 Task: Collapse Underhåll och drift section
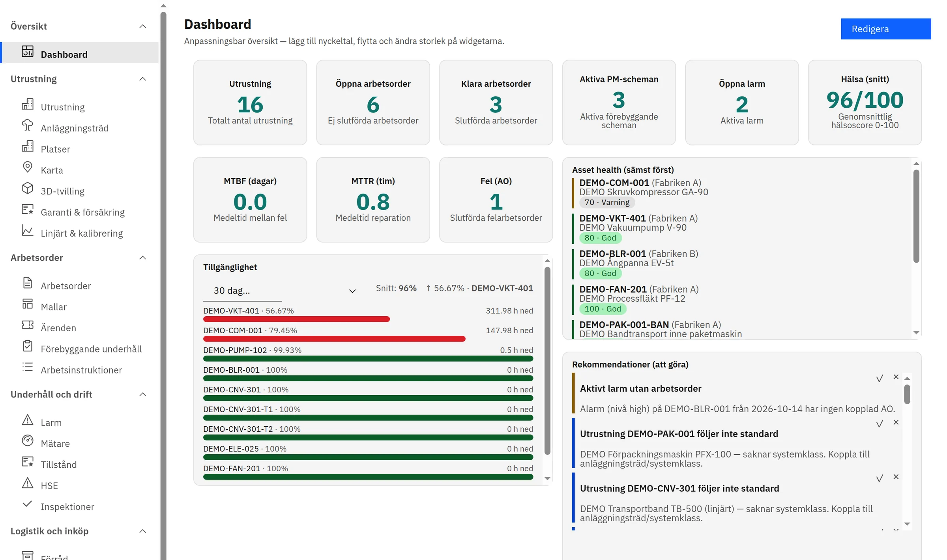pos(143,394)
